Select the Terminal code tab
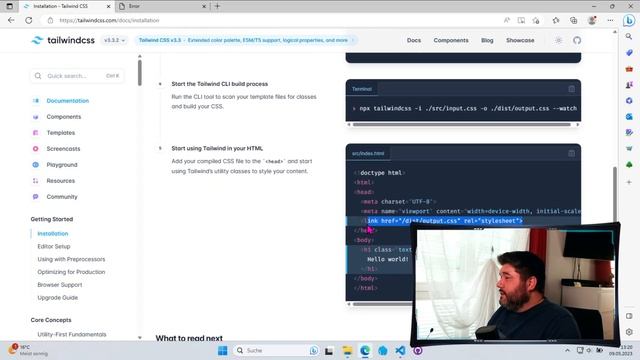Viewport: 640px width, 360px height. click(x=362, y=89)
